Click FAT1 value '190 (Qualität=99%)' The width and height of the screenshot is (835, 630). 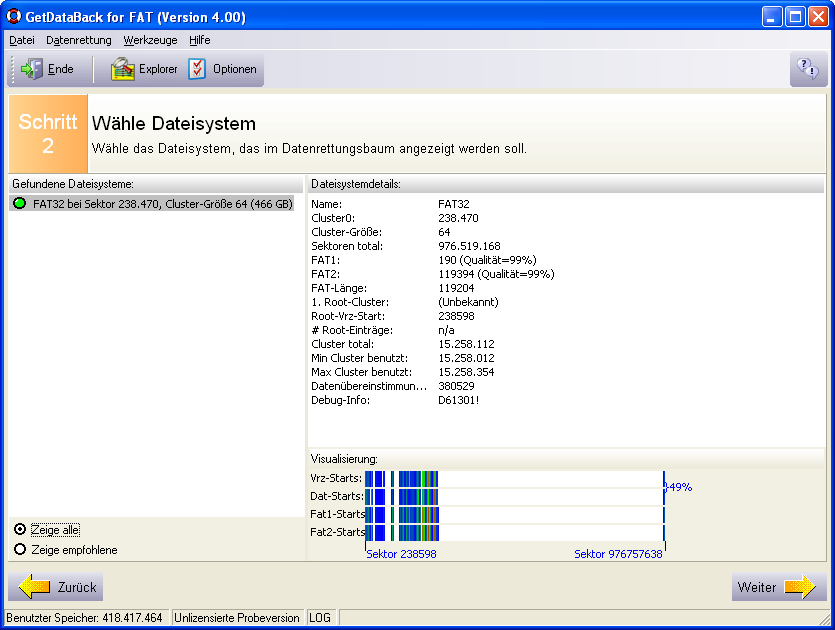[x=487, y=260]
